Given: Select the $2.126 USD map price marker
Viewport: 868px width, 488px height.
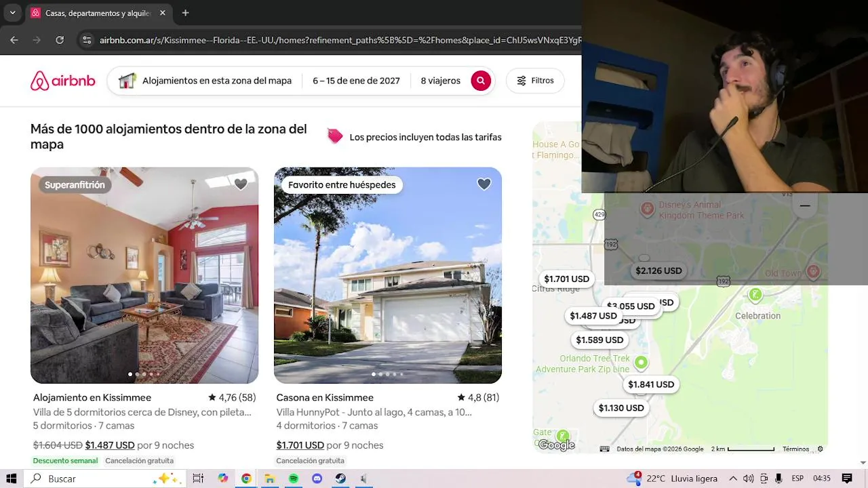Looking at the screenshot, I should [658, 270].
